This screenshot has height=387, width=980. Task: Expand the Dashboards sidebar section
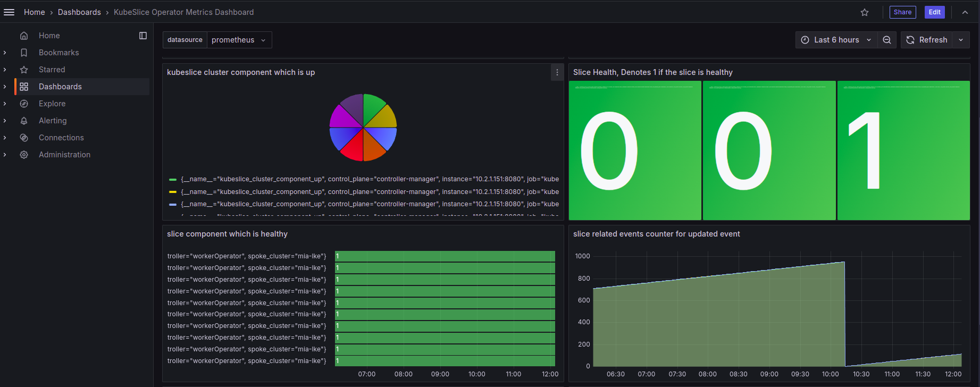pyautogui.click(x=5, y=87)
